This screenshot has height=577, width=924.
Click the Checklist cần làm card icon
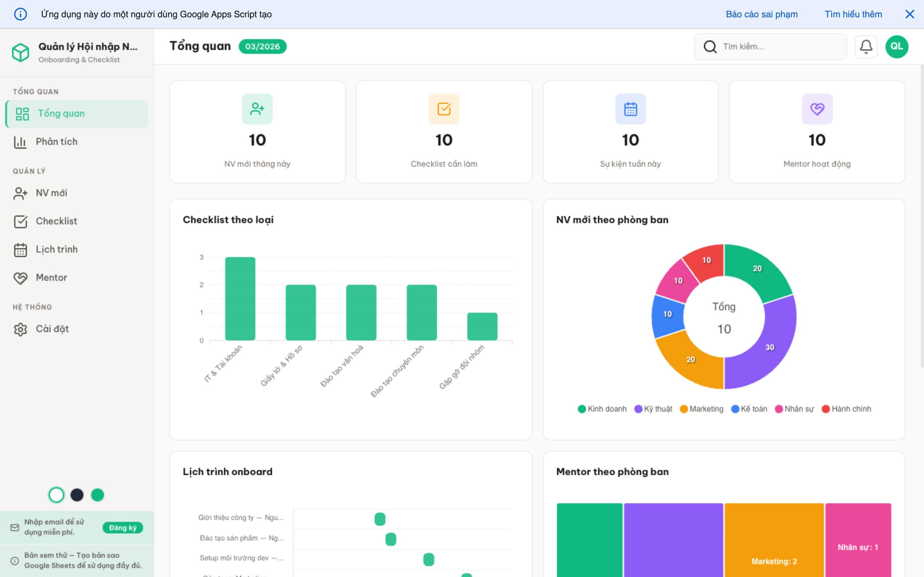click(x=444, y=109)
